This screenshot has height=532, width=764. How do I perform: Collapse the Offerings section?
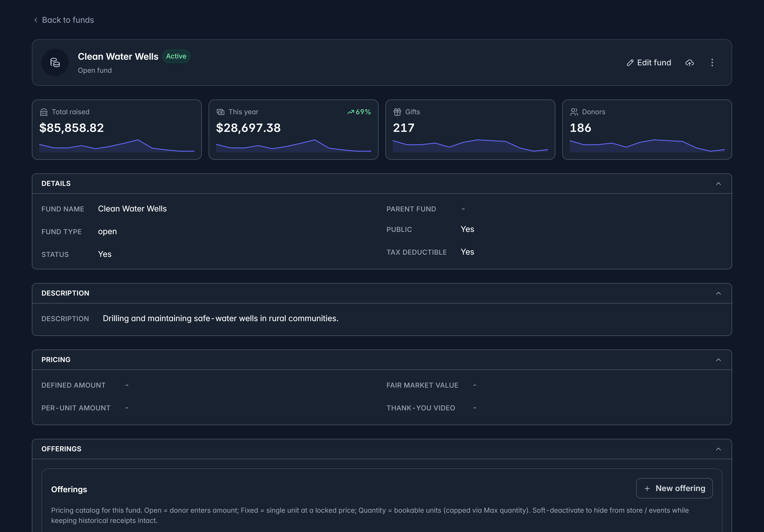click(x=718, y=449)
